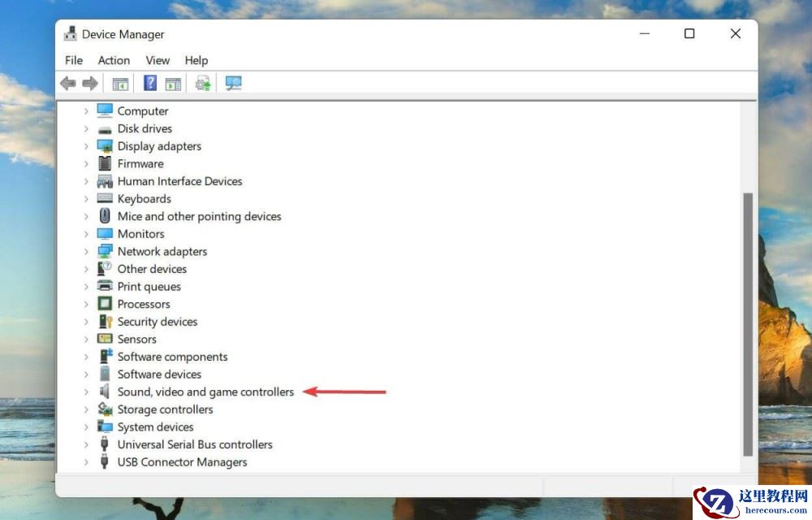
Task: Expand the Keyboards chevron
Action: [86, 198]
